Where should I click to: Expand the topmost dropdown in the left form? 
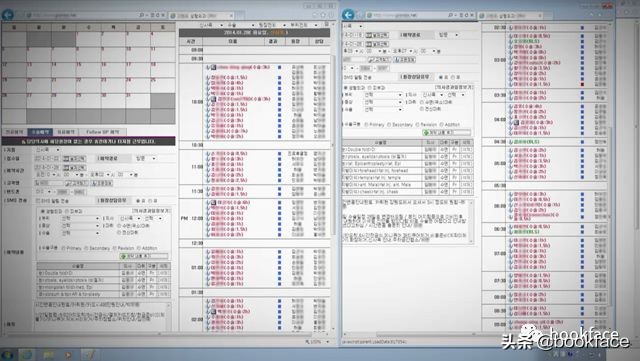point(48,150)
